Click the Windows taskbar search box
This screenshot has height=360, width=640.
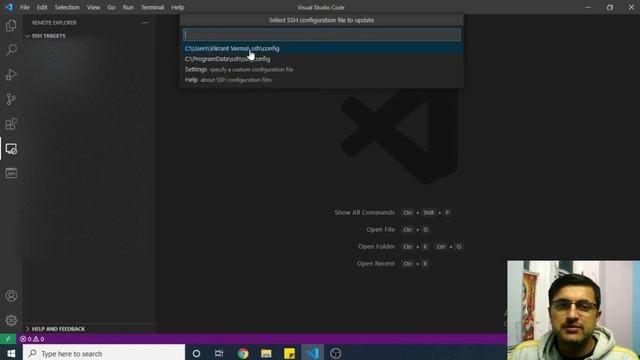(x=104, y=353)
